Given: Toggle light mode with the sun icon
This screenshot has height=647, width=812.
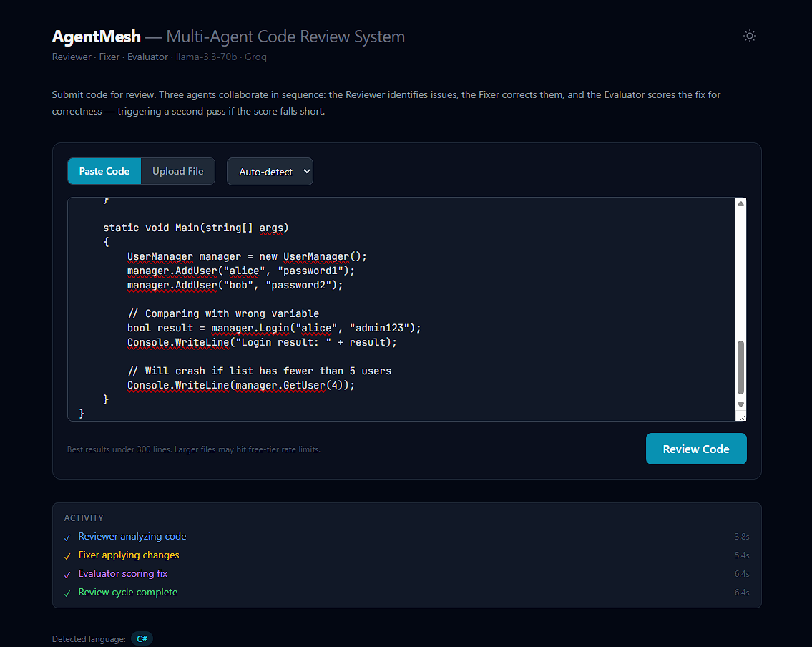Looking at the screenshot, I should pyautogui.click(x=749, y=35).
